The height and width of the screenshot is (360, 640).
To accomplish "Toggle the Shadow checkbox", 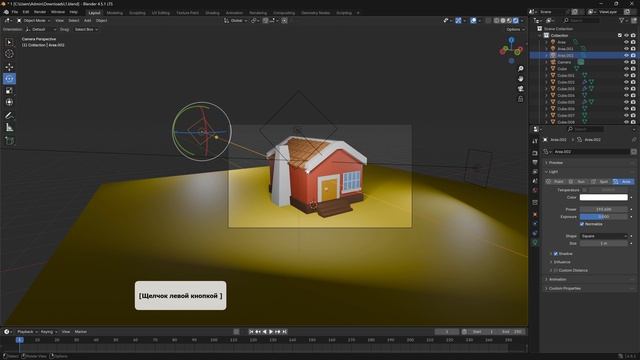I will [556, 254].
